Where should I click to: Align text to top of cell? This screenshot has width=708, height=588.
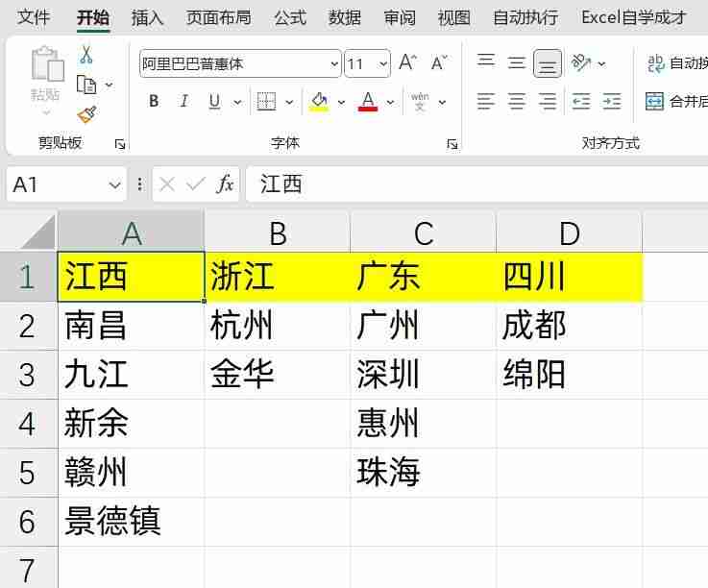pos(486,61)
